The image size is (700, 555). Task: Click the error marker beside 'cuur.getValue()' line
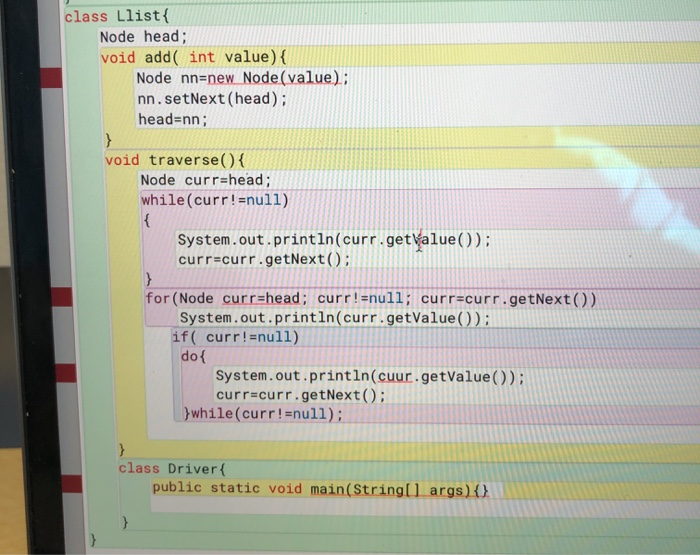click(x=66, y=373)
